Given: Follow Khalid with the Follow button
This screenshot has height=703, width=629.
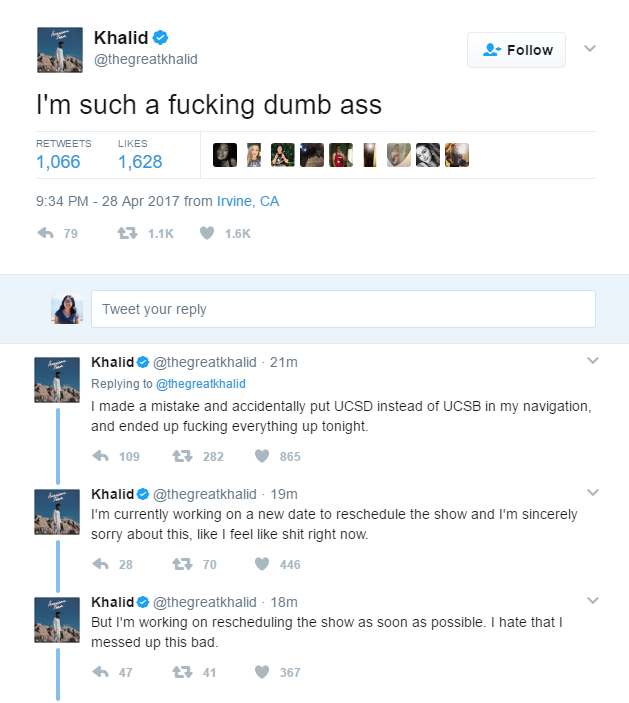Looking at the screenshot, I should pyautogui.click(x=516, y=50).
